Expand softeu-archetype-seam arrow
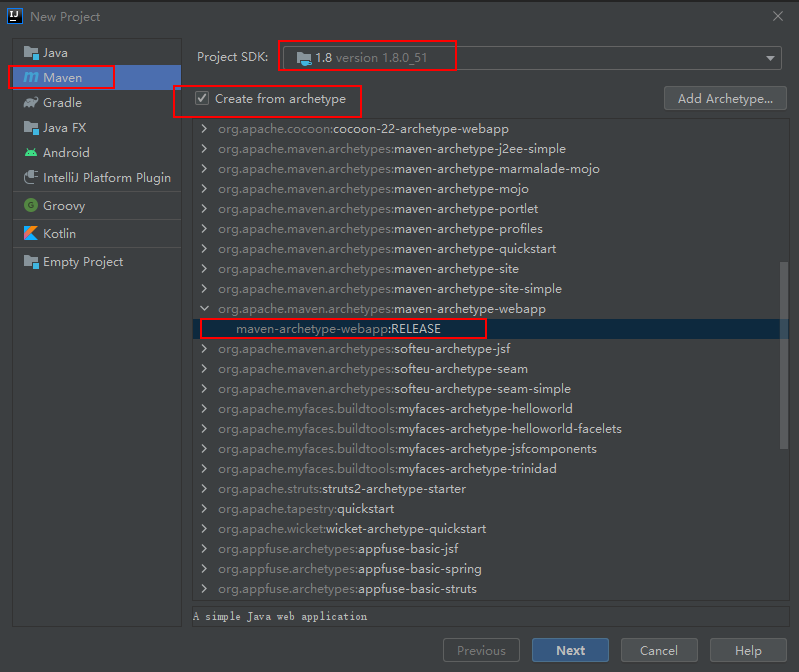Screen dimensions: 799x672 click(204, 368)
